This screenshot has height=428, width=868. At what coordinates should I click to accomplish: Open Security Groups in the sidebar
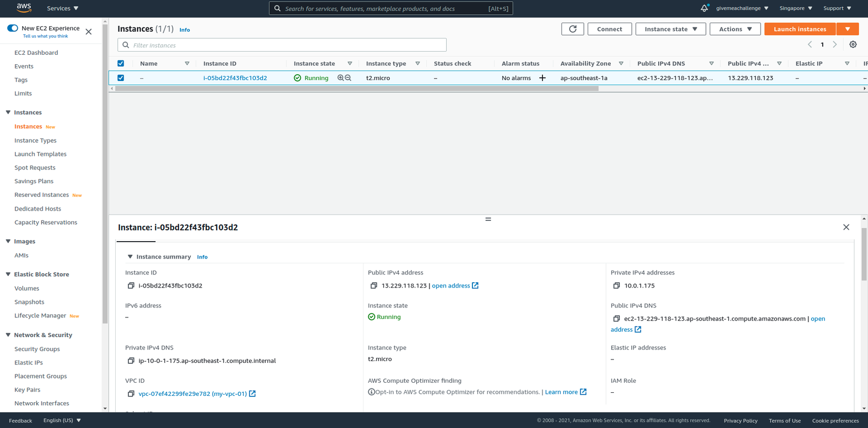point(37,349)
